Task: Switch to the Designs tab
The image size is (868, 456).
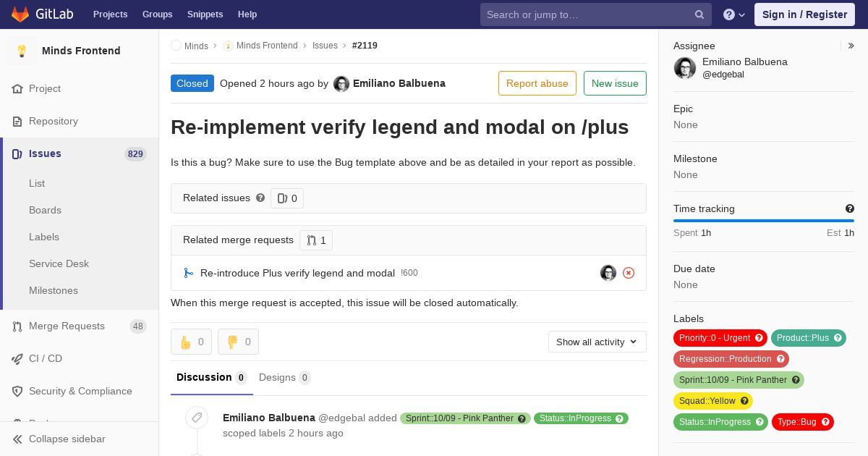Action: point(284,378)
